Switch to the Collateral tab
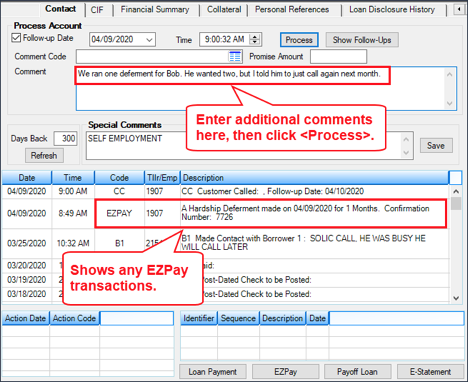Screen dimensions: 468x382 coord(224,10)
